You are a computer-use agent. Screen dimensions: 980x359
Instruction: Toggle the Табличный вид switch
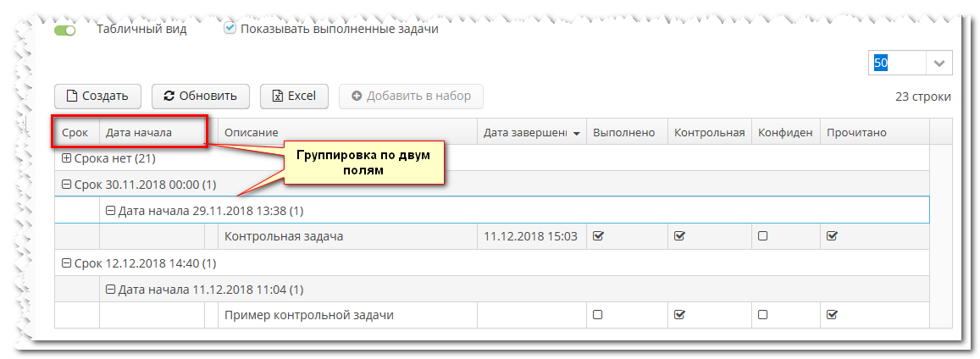click(65, 30)
